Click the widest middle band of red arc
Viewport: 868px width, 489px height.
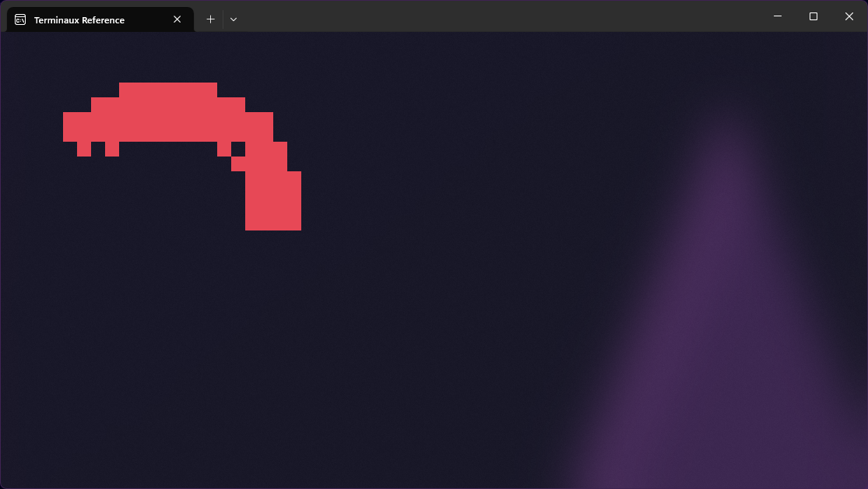167,126
